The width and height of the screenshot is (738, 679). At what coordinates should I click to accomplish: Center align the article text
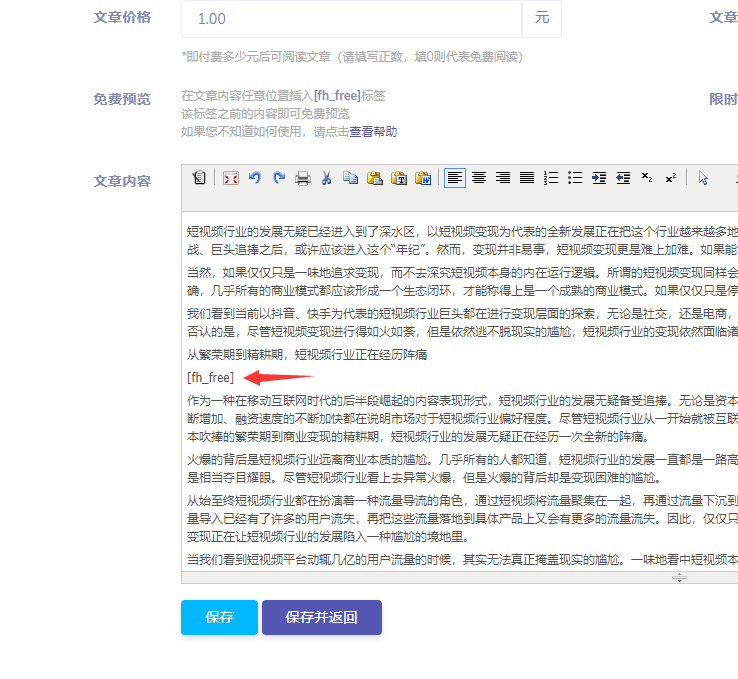[479, 178]
